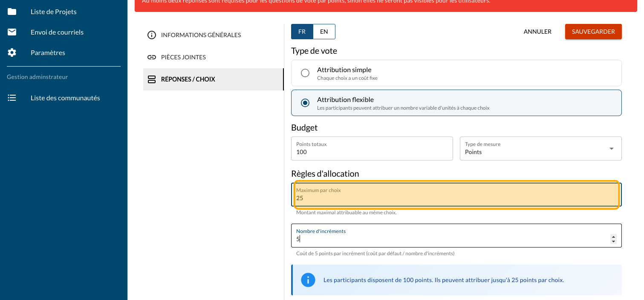The width and height of the screenshot is (644, 300).
Task: Click the Réponses / Choix stacked-rows icon
Action: [x=151, y=79]
